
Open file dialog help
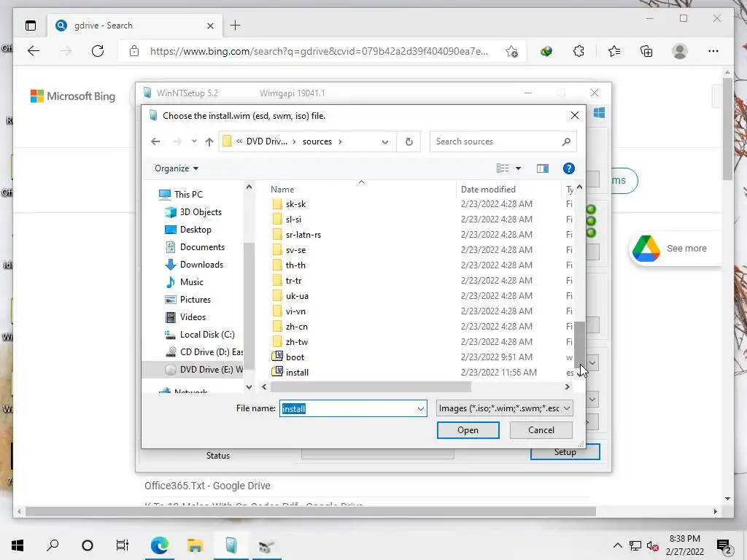coord(568,168)
